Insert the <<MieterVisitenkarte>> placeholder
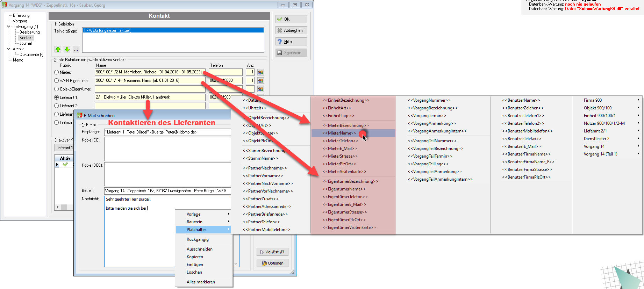Image resolution: width=644 pixels, height=289 pixels. (x=344, y=172)
